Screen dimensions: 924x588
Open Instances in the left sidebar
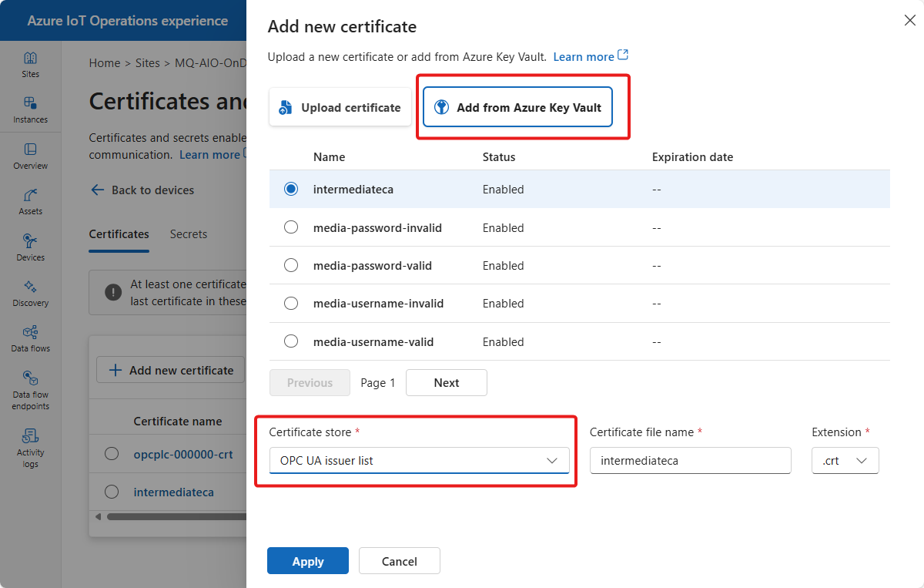pyautogui.click(x=30, y=110)
